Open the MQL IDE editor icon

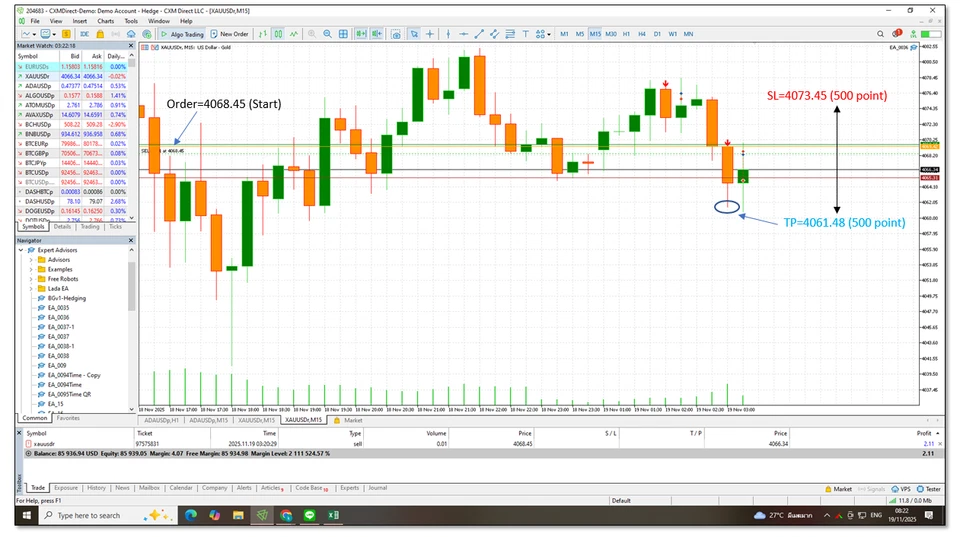pos(84,34)
